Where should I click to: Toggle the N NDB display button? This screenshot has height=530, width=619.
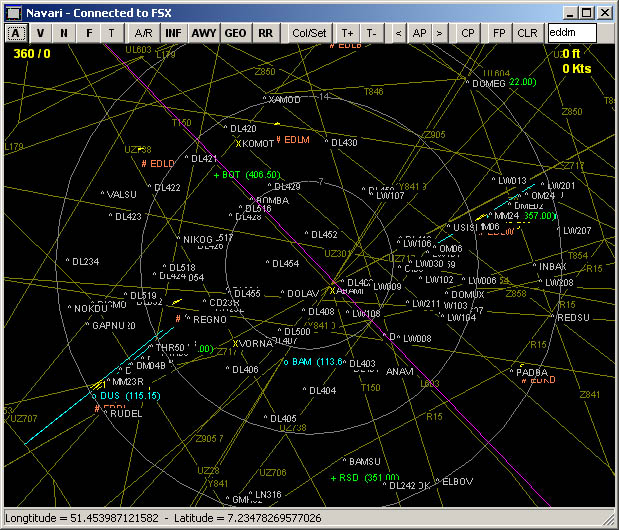tap(64, 33)
